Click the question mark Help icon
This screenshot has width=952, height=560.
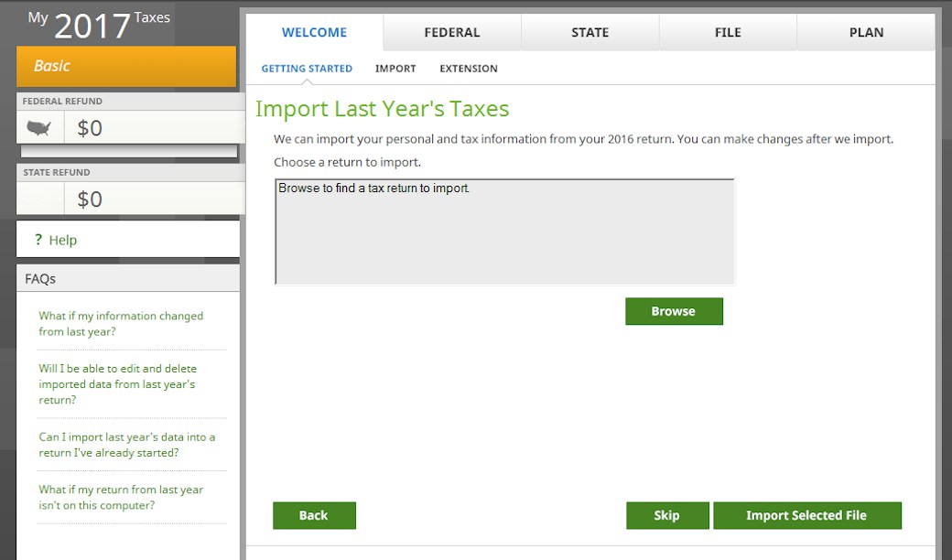click(x=38, y=240)
